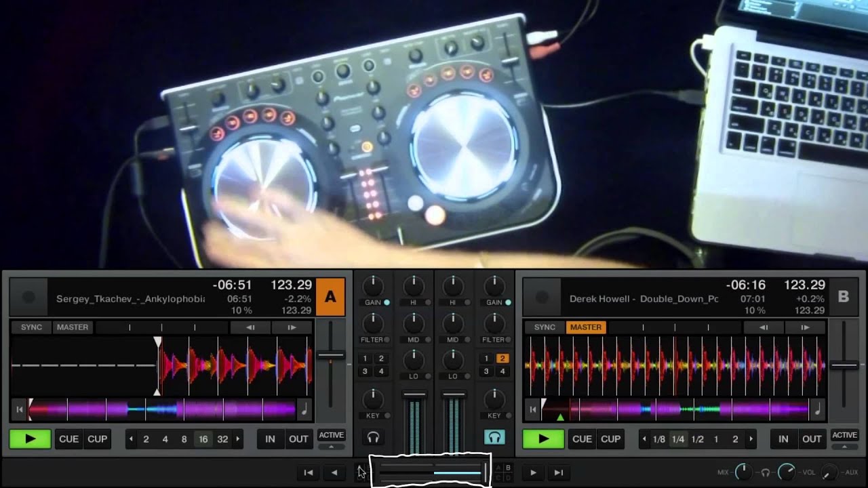Select loop size 1/8 on deck B
868x488 pixels.
point(658,439)
